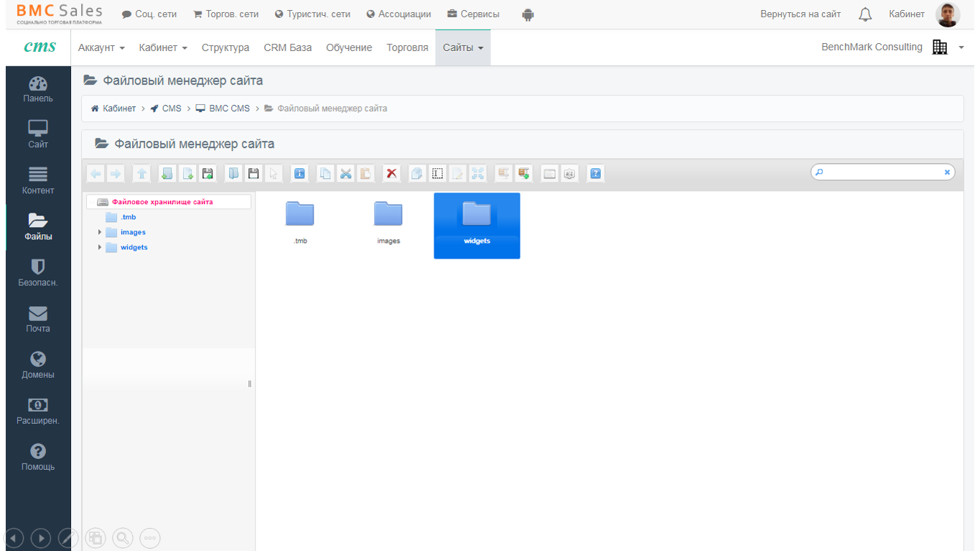
Task: Click the copy files toolbar icon
Action: (x=325, y=173)
